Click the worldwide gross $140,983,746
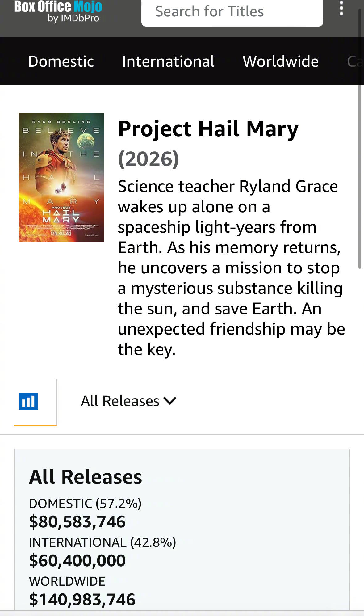The width and height of the screenshot is (364, 616). point(82,599)
